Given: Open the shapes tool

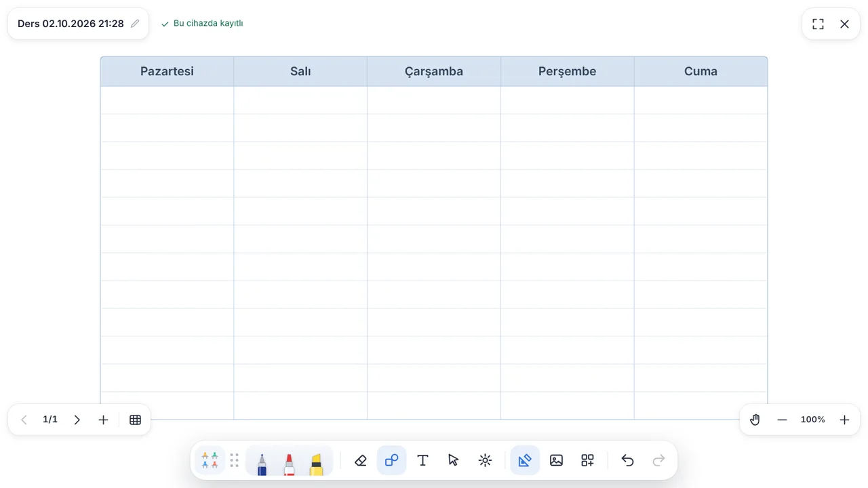Looking at the screenshot, I should coord(392,460).
